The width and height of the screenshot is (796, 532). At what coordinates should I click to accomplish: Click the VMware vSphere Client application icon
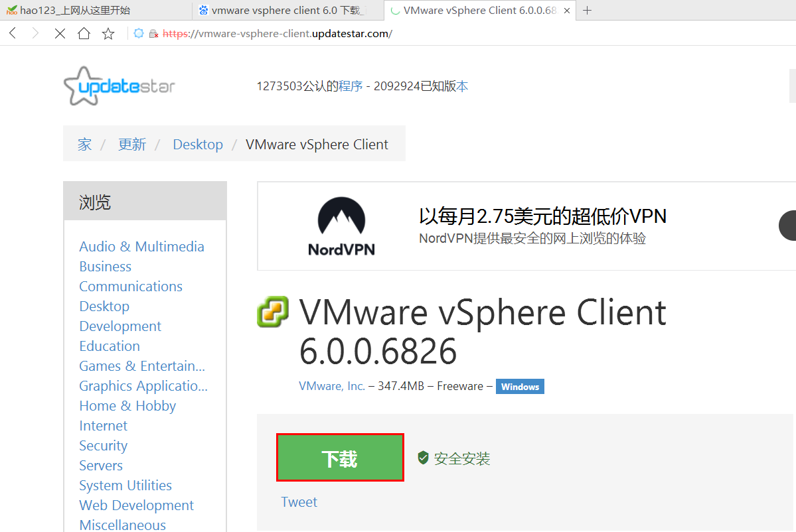pyautogui.click(x=273, y=312)
